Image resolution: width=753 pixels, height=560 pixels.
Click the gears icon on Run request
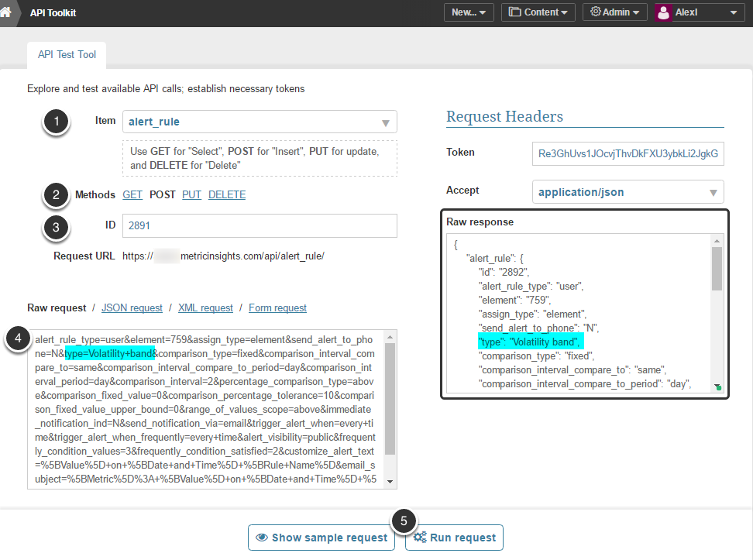point(420,538)
